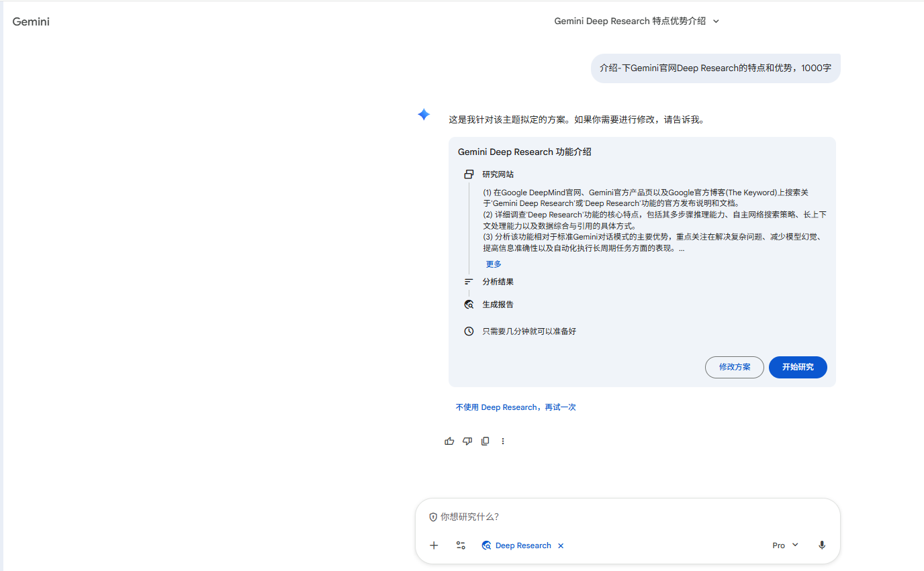Screen dimensions: 924x571
Task: Click the text 这是我针对该主题拟定的方案
Action: (509, 120)
